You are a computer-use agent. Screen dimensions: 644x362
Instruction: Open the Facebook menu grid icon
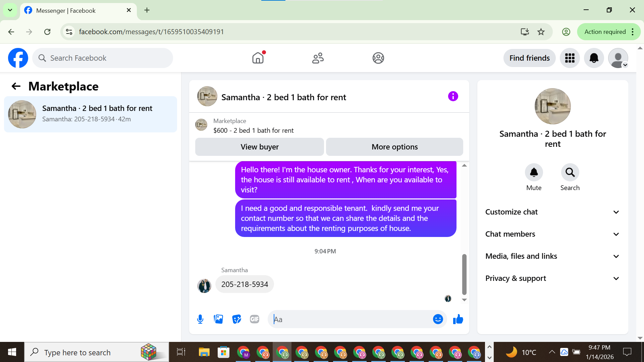pyautogui.click(x=570, y=58)
